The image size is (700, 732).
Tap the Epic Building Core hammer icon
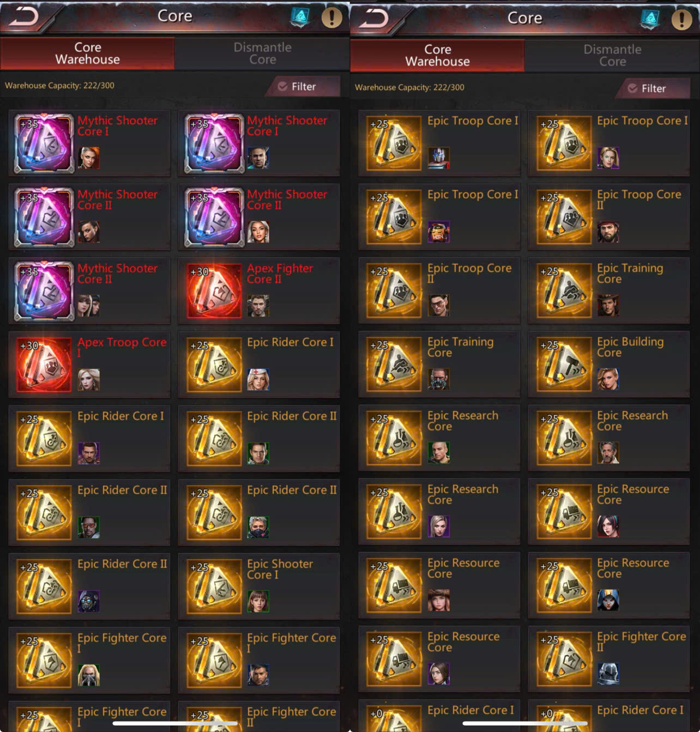(x=564, y=364)
